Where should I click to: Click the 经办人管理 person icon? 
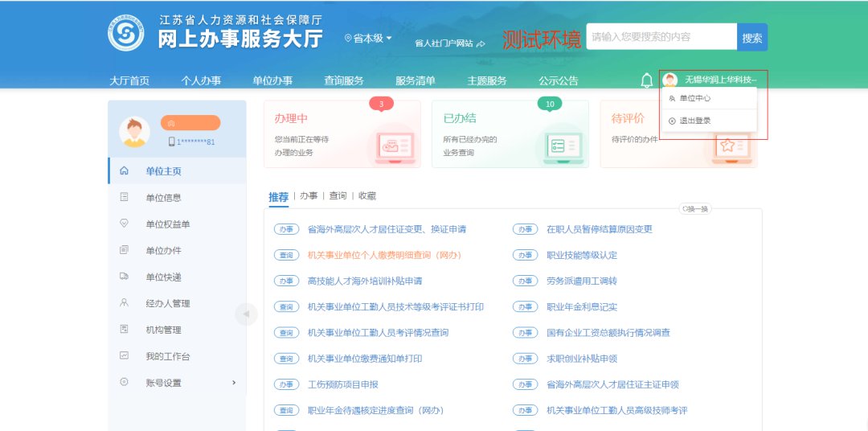(124, 303)
